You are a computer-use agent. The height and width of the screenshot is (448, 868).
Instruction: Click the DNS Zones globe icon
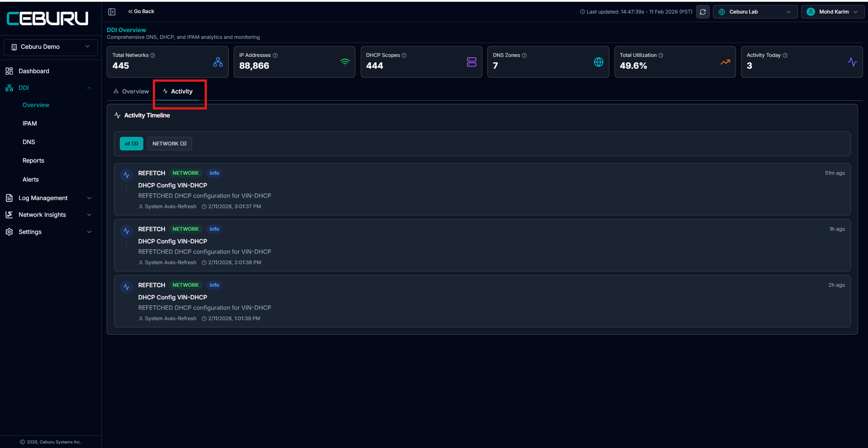(x=599, y=62)
